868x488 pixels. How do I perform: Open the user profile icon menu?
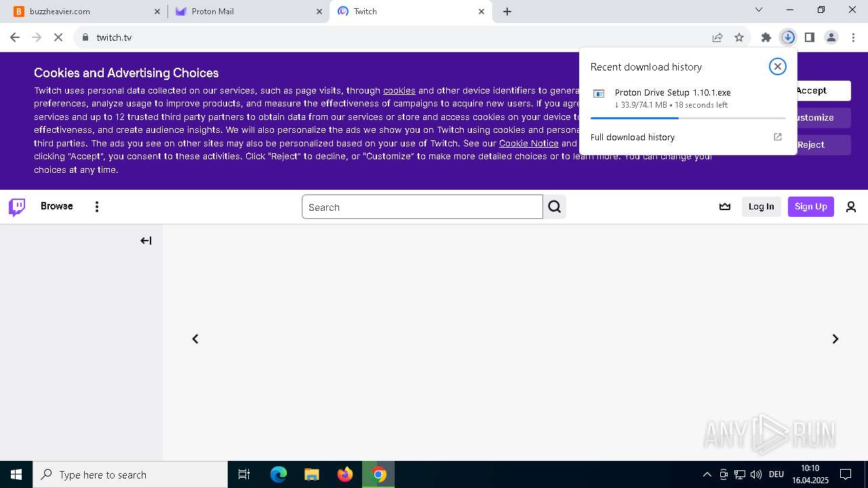851,207
